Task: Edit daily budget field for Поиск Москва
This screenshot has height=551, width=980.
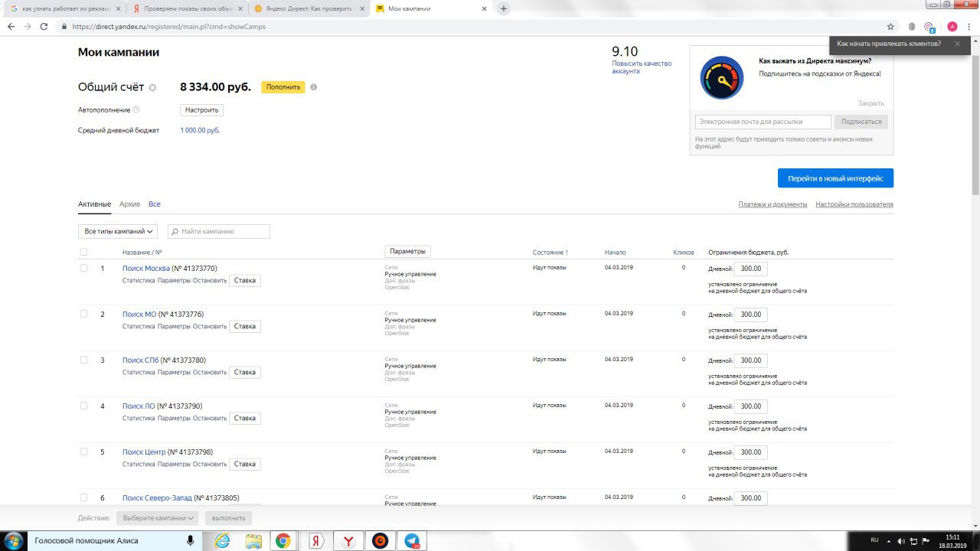Action: [750, 269]
